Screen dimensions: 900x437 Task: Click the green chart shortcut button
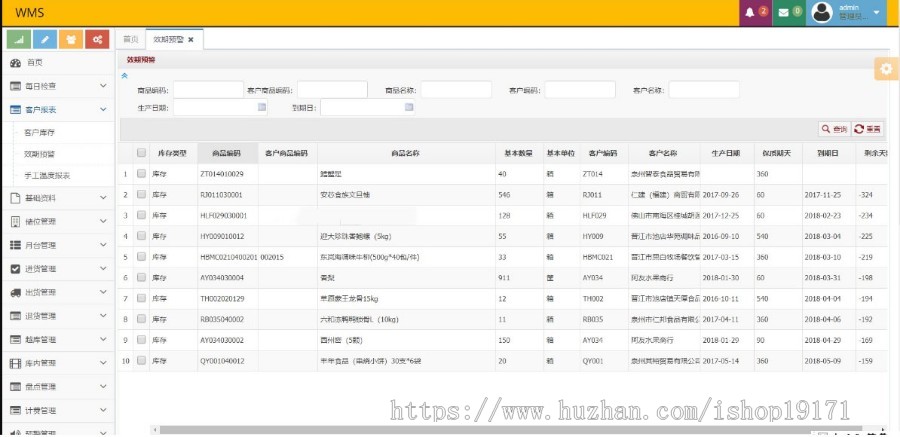pos(18,39)
